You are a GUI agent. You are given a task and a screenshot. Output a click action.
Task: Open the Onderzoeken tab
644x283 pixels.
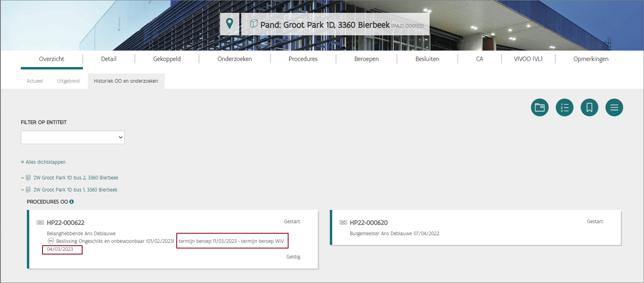pos(234,59)
